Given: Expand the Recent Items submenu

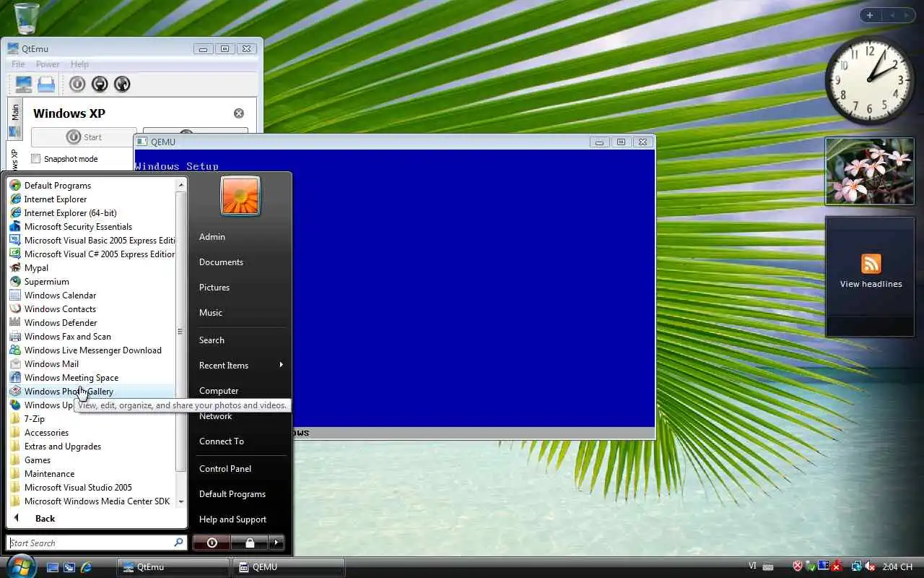Looking at the screenshot, I should click(x=241, y=366).
